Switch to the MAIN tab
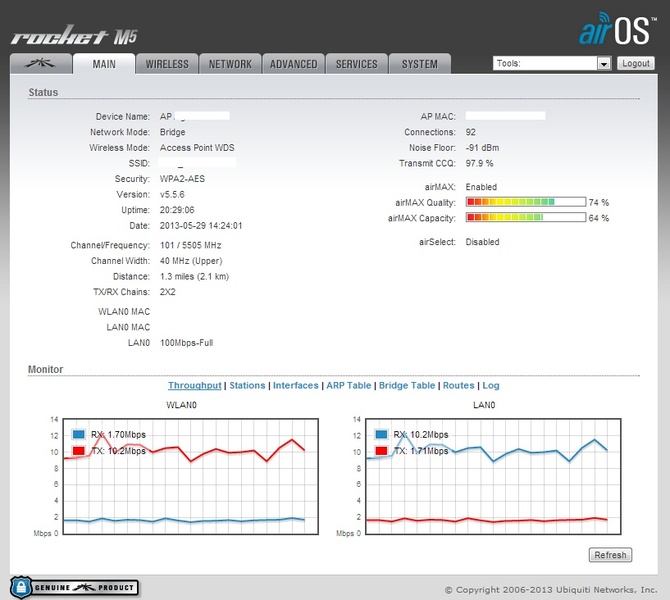The height and width of the screenshot is (600, 670). coord(104,64)
